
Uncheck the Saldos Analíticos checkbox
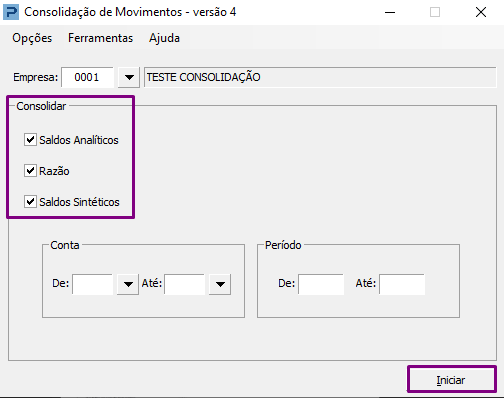click(x=30, y=140)
